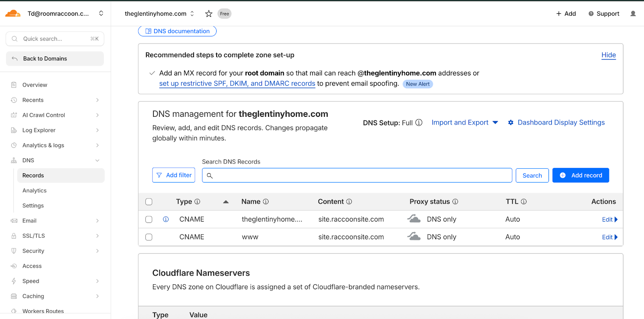Toggle the select-all records checkbox
The width and height of the screenshot is (644, 319).
coord(149,202)
